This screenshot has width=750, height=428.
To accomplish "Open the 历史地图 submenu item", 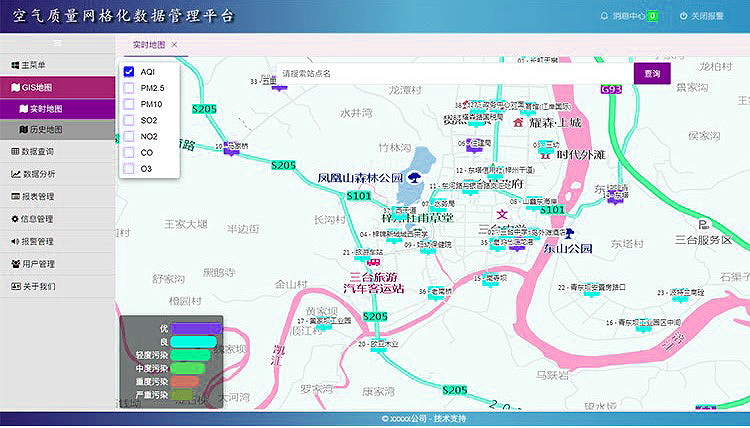I will (57, 130).
